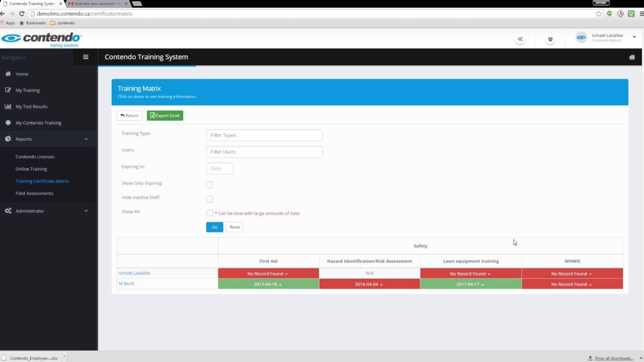The width and height of the screenshot is (644, 362).
Task: Click the Expiring In Days field
Action: tap(219, 168)
